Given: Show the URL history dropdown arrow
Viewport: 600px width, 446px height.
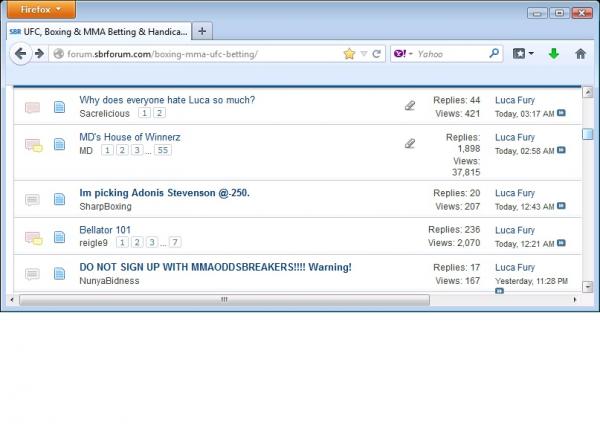Looking at the screenshot, I should coord(363,53).
